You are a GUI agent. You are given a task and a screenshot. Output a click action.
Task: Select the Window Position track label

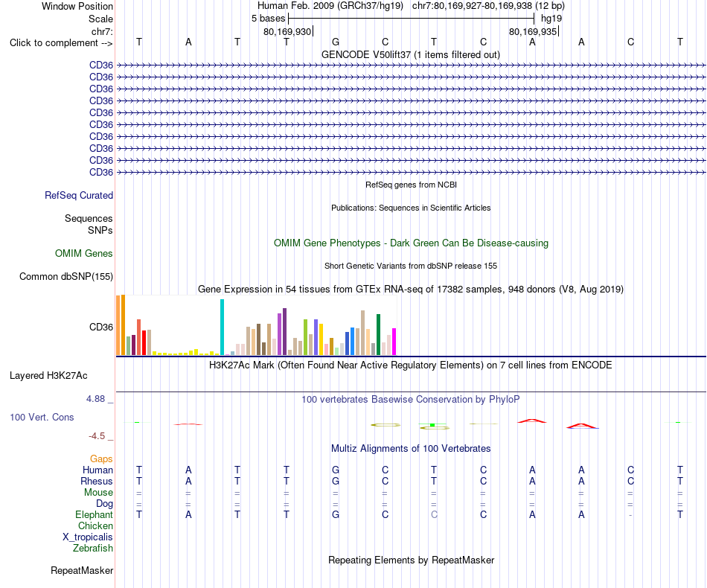[77, 6]
